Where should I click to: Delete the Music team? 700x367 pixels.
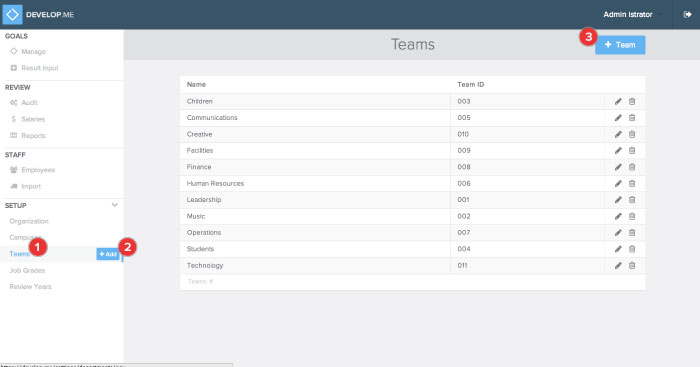632,216
